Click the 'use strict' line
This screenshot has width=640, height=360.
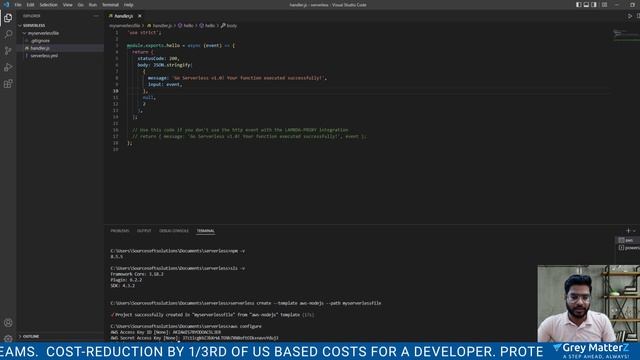click(x=144, y=33)
